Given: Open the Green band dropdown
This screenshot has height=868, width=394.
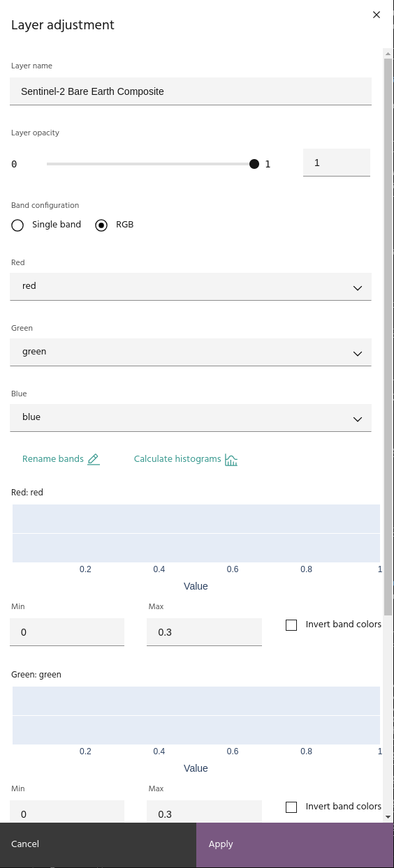Looking at the screenshot, I should (191, 352).
